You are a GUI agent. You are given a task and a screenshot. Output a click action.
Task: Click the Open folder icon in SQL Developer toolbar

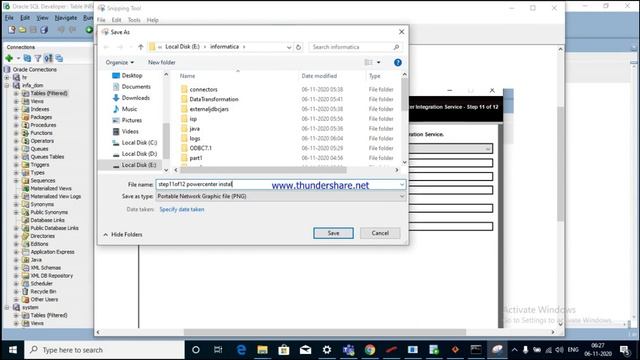[22, 30]
